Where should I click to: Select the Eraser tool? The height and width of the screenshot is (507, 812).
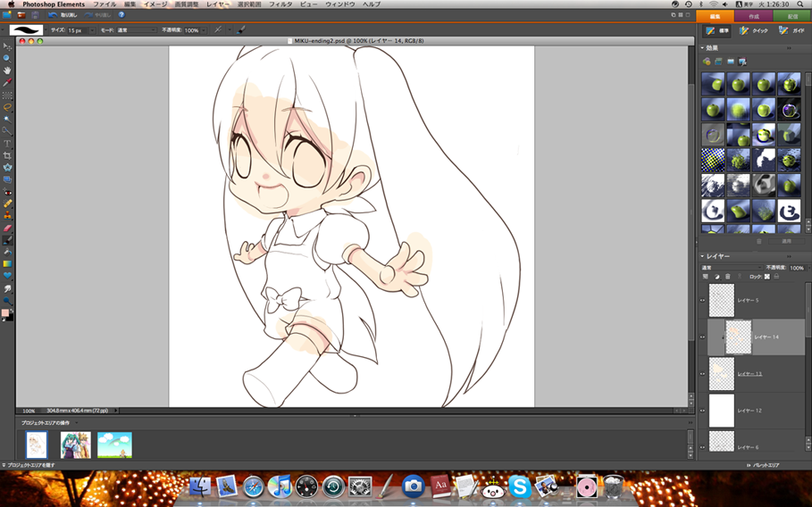coord(7,228)
